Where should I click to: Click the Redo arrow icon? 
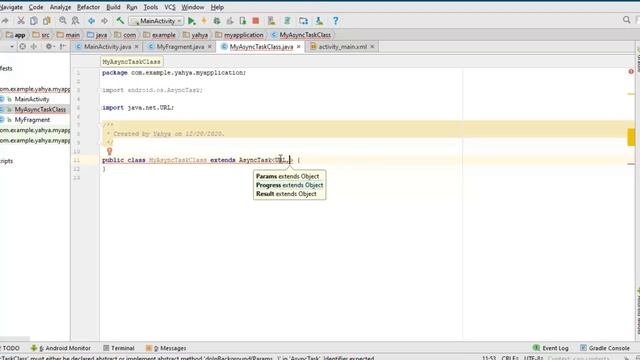tap(4, 21)
